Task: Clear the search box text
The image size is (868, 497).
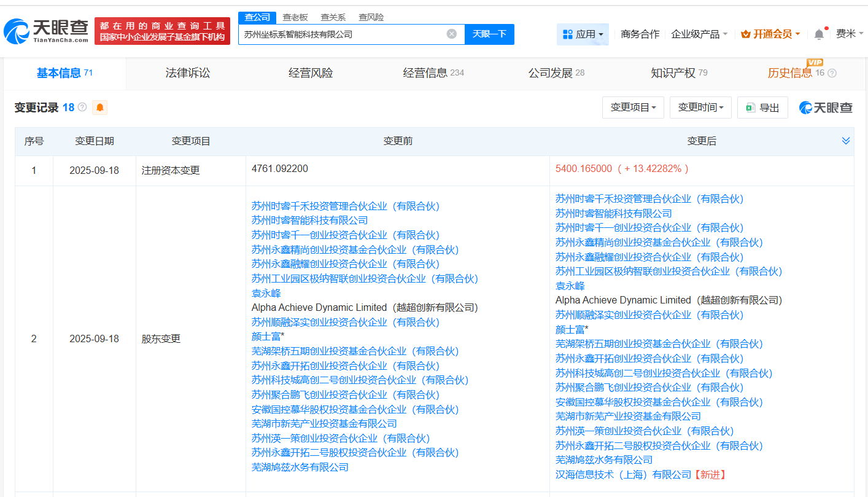Action: [x=452, y=34]
